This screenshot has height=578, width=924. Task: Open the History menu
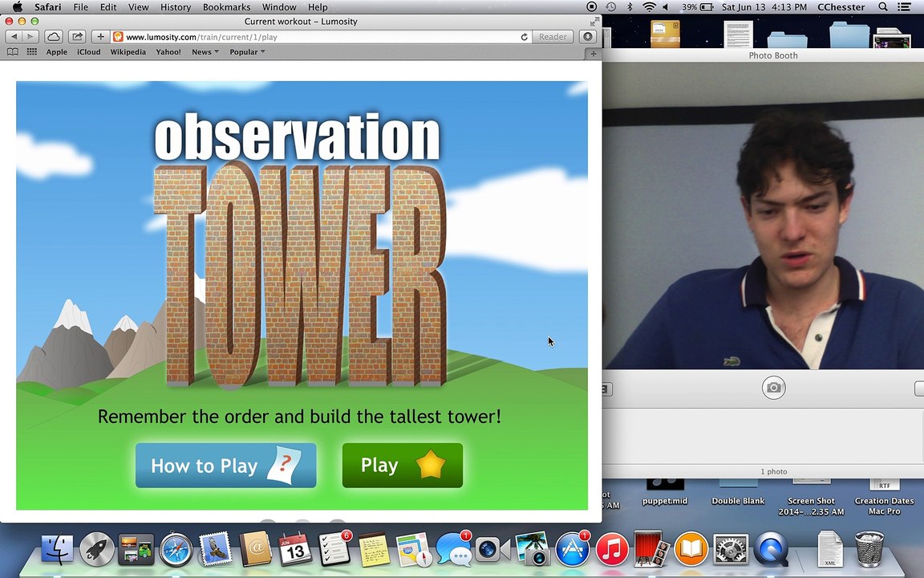(176, 7)
